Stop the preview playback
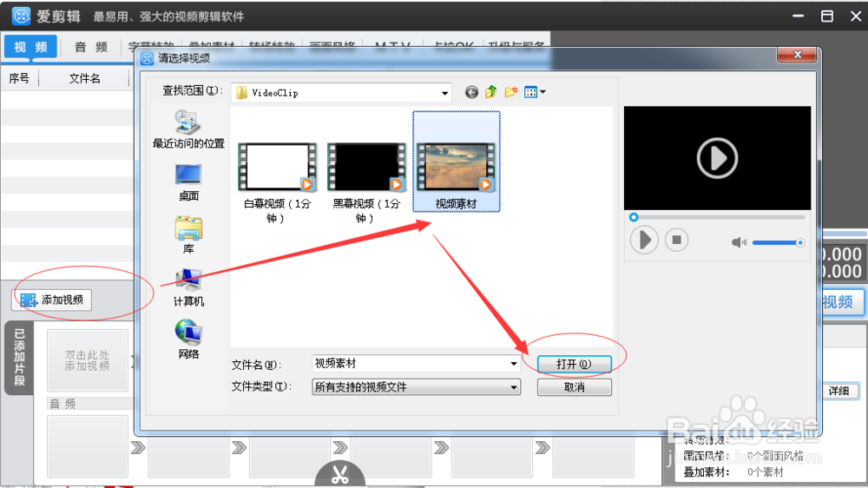Viewport: 868px width, 488px height. 676,240
